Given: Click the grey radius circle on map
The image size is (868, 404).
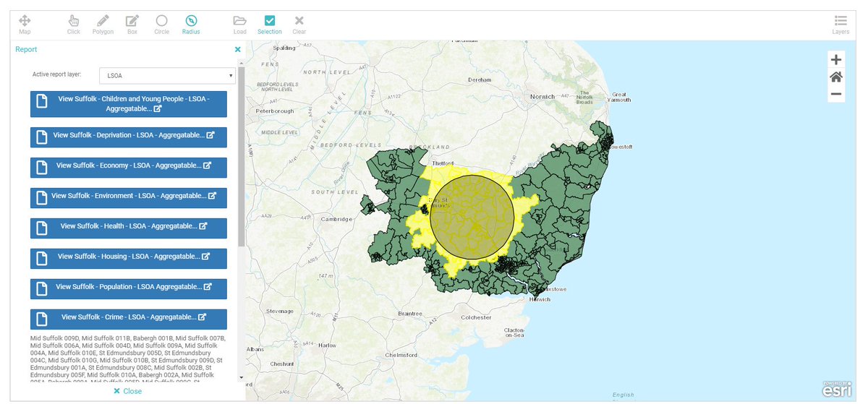Looking at the screenshot, I should [x=472, y=217].
